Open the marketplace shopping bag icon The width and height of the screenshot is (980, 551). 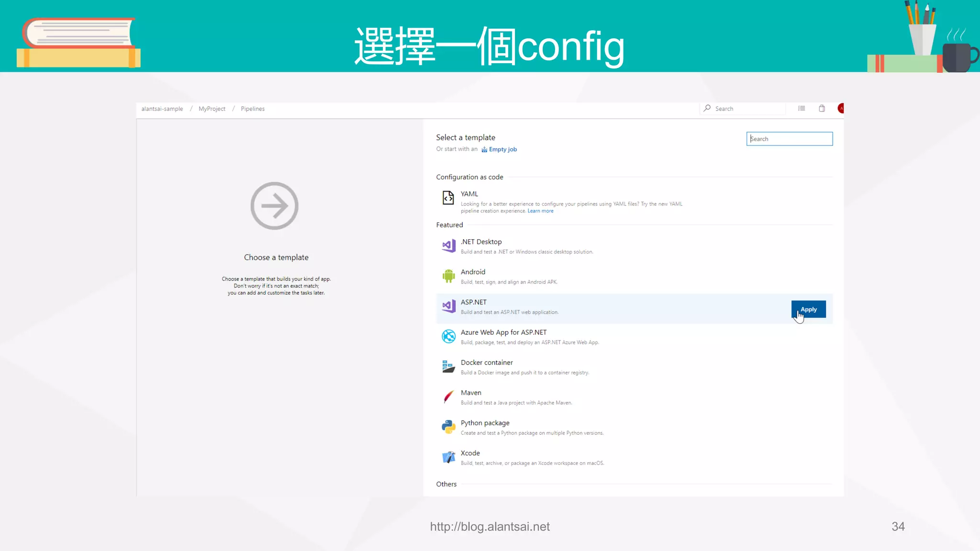(822, 109)
